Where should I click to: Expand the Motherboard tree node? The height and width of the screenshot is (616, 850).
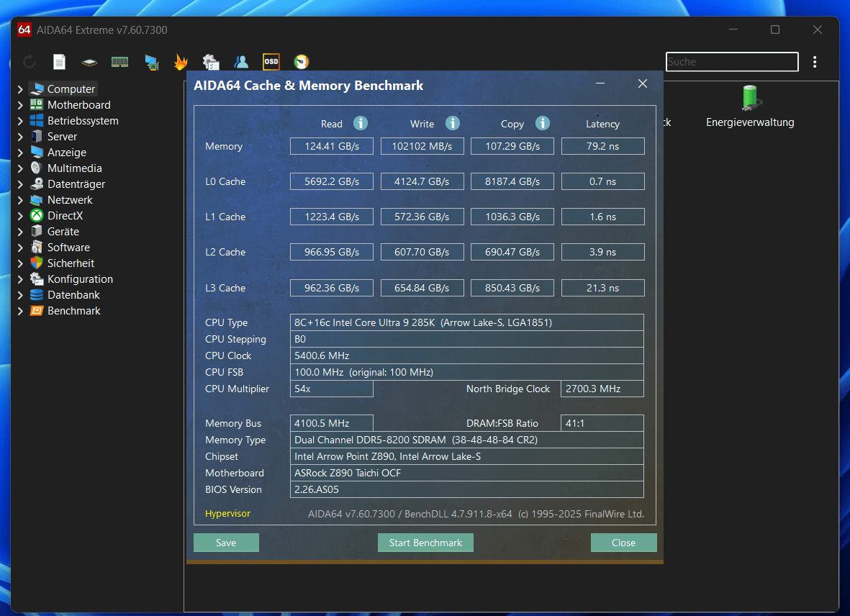(20, 105)
